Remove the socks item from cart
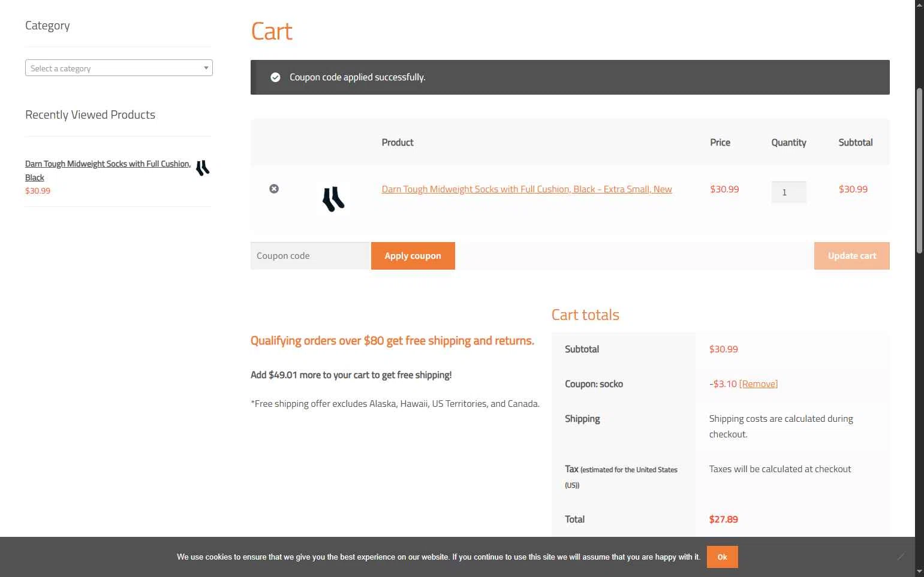Image resolution: width=924 pixels, height=577 pixels. (274, 189)
